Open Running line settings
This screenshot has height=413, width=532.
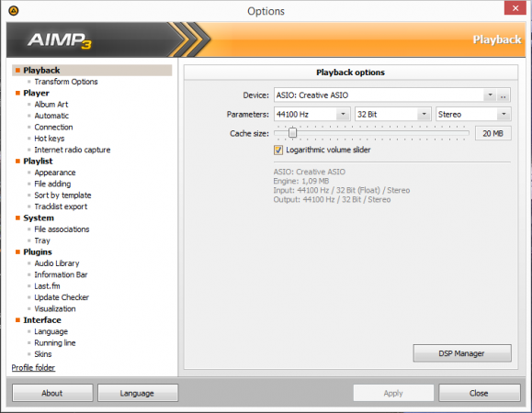click(54, 343)
